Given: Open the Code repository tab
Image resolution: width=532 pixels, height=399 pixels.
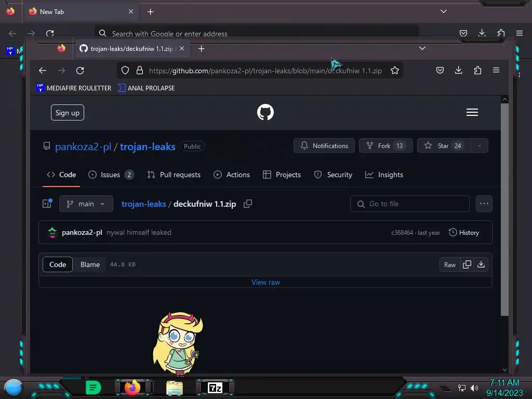Looking at the screenshot, I should coord(61,175).
